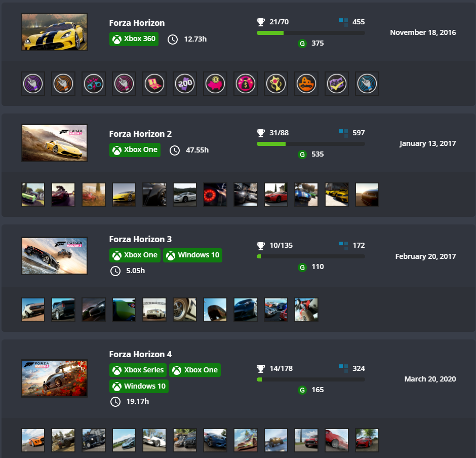Select the blue wristband achievement icon
This screenshot has height=458, width=476.
(367, 84)
